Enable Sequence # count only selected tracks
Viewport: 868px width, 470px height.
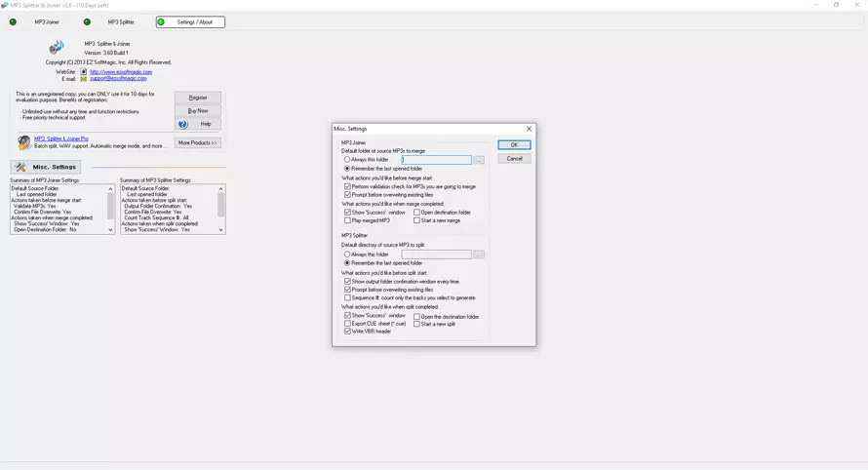click(x=347, y=297)
